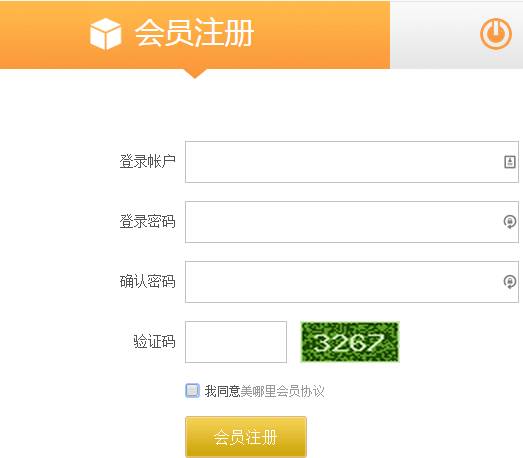
Task: Click the lock icon in 确认密码 field
Action: pyautogui.click(x=509, y=282)
